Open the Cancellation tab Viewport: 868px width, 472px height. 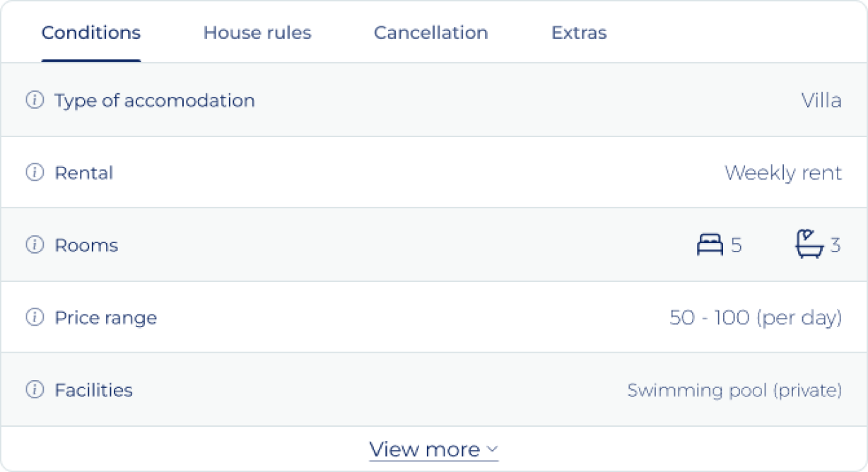(x=430, y=33)
